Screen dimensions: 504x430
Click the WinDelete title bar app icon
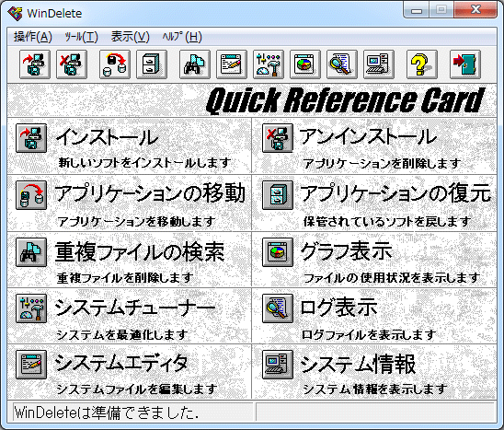pyautogui.click(x=15, y=13)
